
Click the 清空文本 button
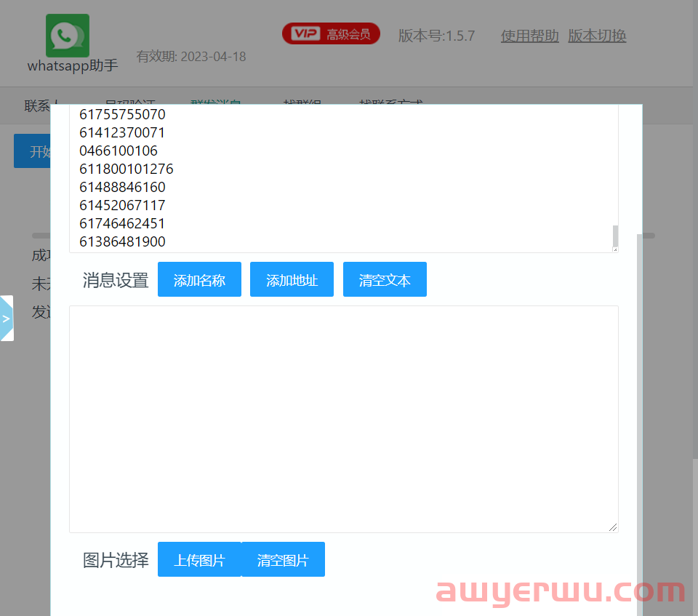pyautogui.click(x=385, y=279)
